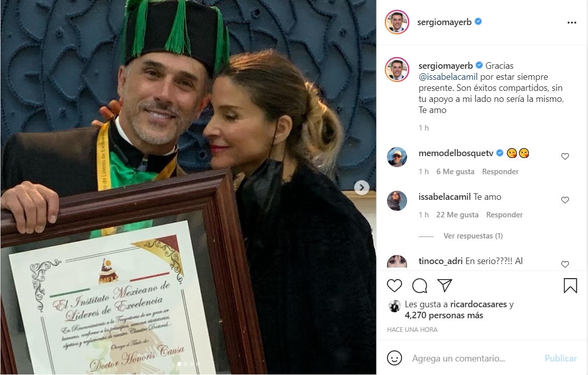Open the comment bubble icon

pyautogui.click(x=420, y=286)
